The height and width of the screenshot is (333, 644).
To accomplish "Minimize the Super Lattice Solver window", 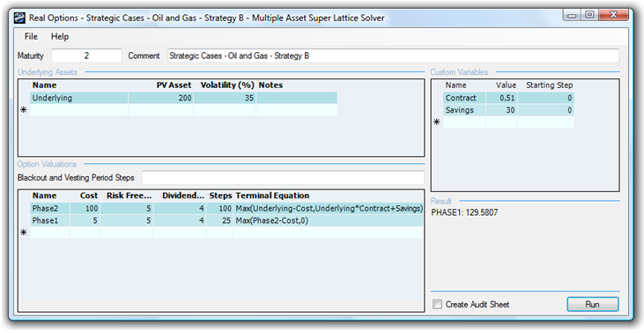I will click(x=572, y=16).
